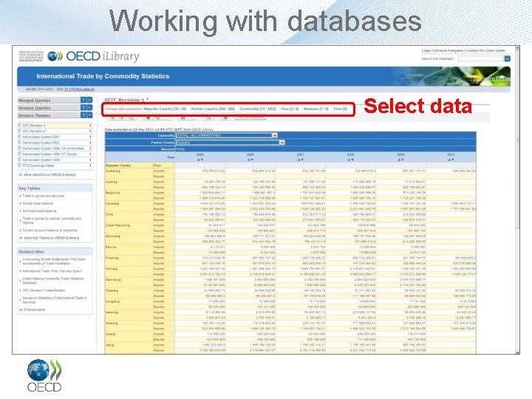This screenshot has width=532, height=399.
Task: Click the search go button beside Search this Database
Action: click(x=507, y=58)
